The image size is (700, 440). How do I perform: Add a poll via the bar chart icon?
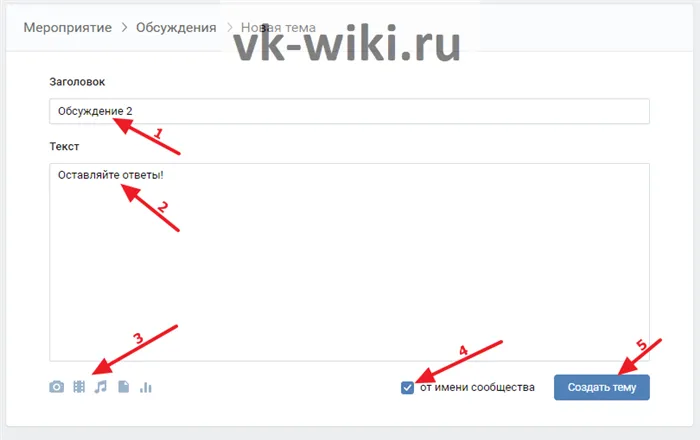tap(146, 387)
